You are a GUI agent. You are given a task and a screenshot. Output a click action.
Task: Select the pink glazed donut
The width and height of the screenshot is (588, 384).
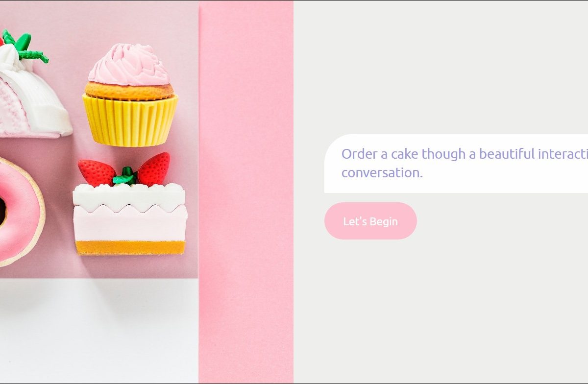click(x=20, y=212)
